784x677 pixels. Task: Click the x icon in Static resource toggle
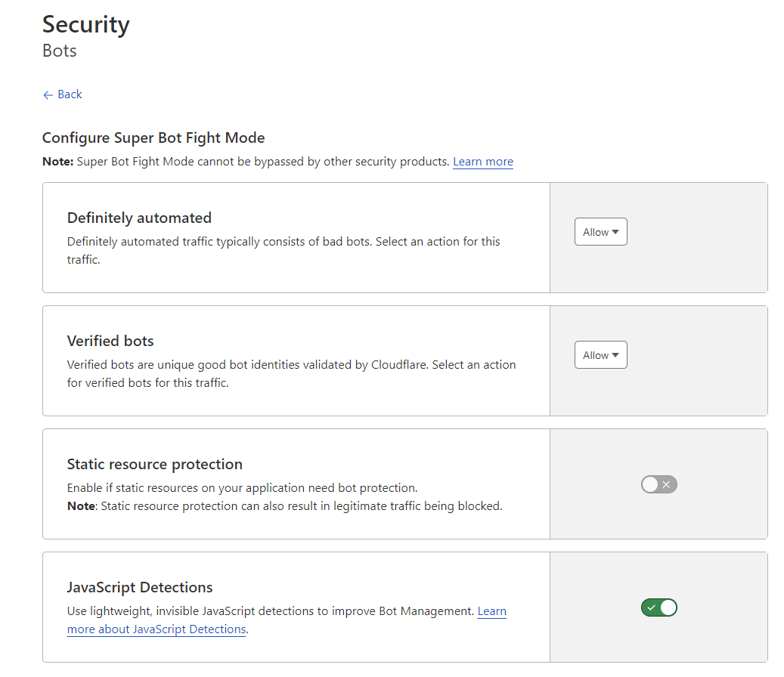666,484
